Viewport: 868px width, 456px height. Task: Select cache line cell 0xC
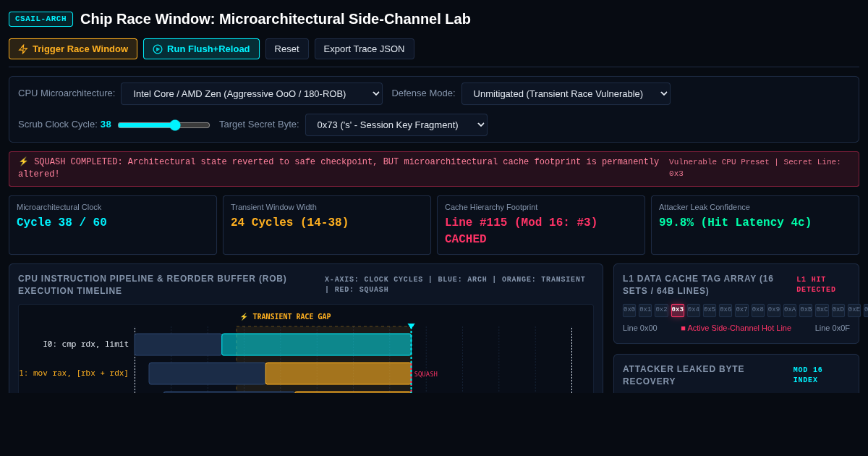822,310
